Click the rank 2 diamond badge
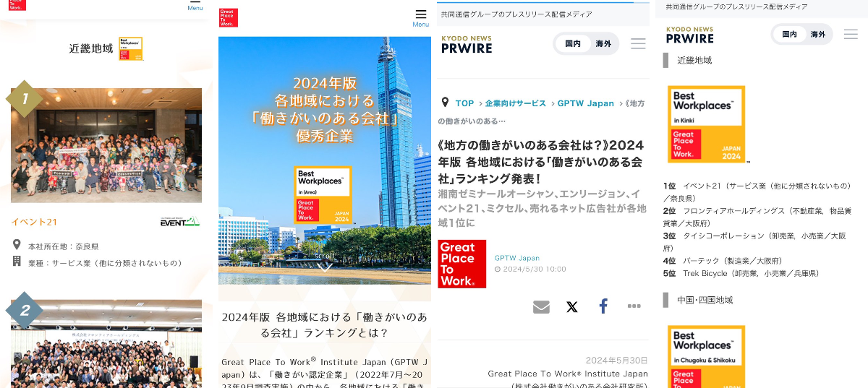The width and height of the screenshot is (868, 388). tap(24, 311)
